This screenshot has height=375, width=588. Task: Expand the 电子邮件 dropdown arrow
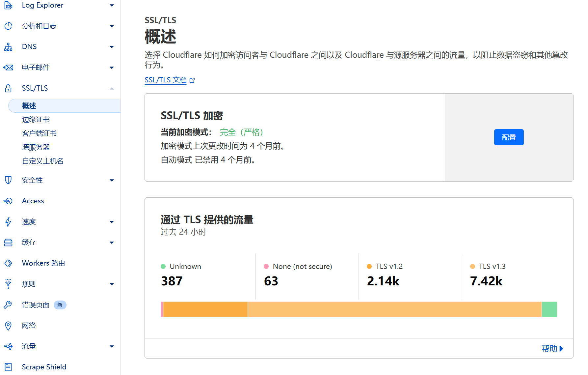coord(112,68)
